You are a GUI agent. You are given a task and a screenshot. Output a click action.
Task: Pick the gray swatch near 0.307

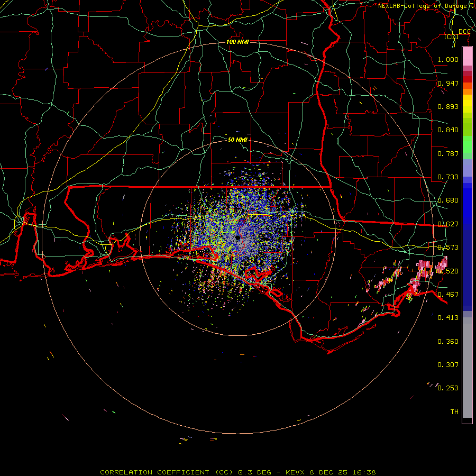click(x=467, y=368)
